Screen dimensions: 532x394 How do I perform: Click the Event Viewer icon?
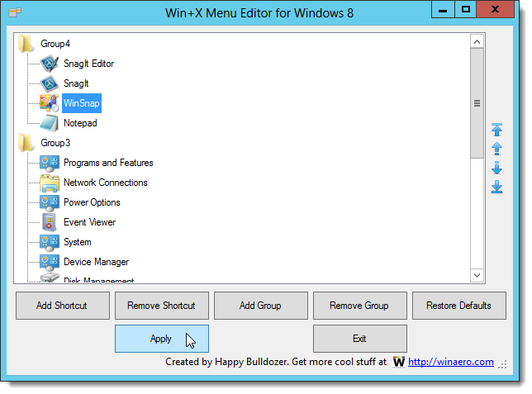50,222
